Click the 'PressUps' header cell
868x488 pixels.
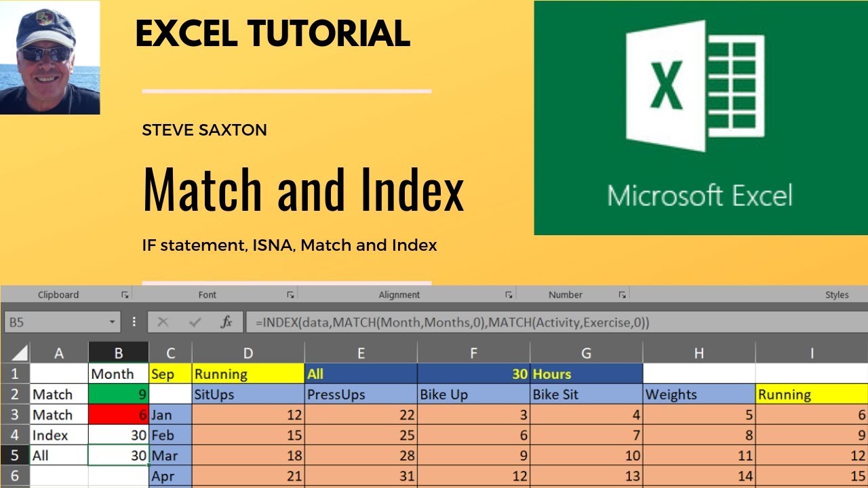click(361, 394)
